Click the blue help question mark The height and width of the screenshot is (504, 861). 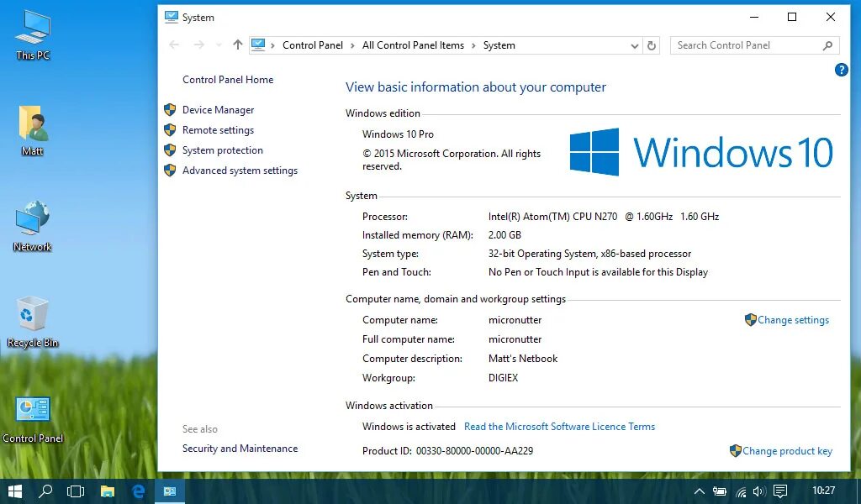841,71
